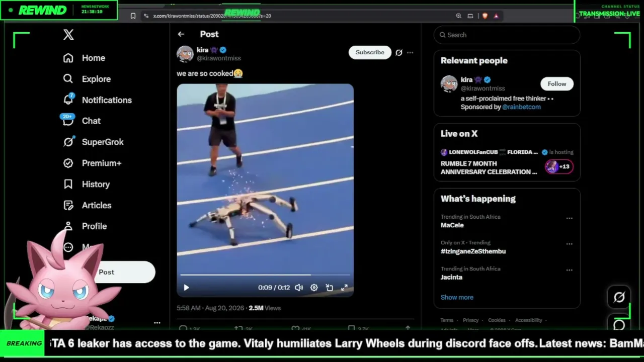Viewport: 644px width, 362px height.
Task: Open the #IzinganeZeSthembu trending topic
Action: point(473,251)
